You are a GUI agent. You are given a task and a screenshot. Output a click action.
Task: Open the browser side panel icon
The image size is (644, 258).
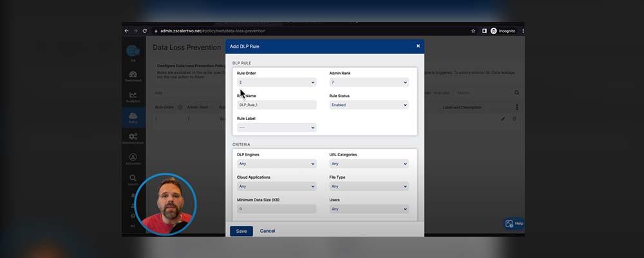[484, 31]
